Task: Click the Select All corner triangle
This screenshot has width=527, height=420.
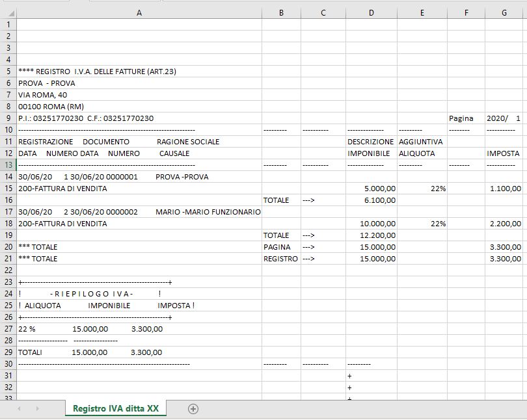Action: (11, 13)
